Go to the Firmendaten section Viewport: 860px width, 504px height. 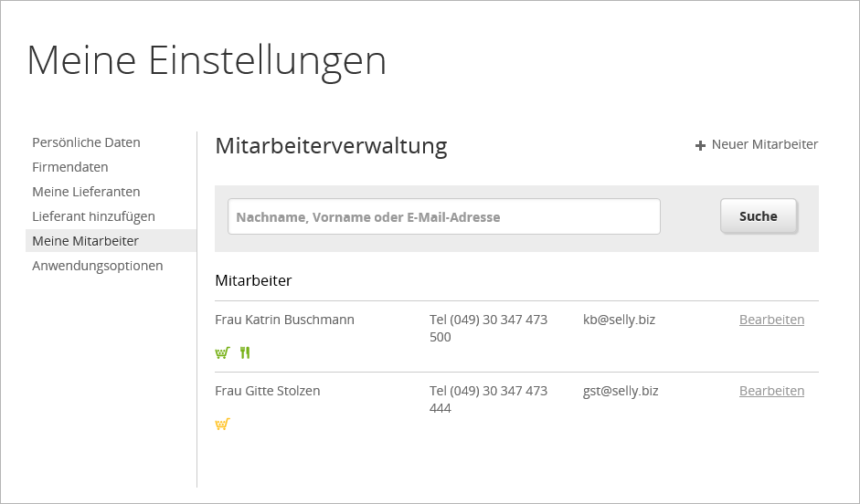pos(70,167)
